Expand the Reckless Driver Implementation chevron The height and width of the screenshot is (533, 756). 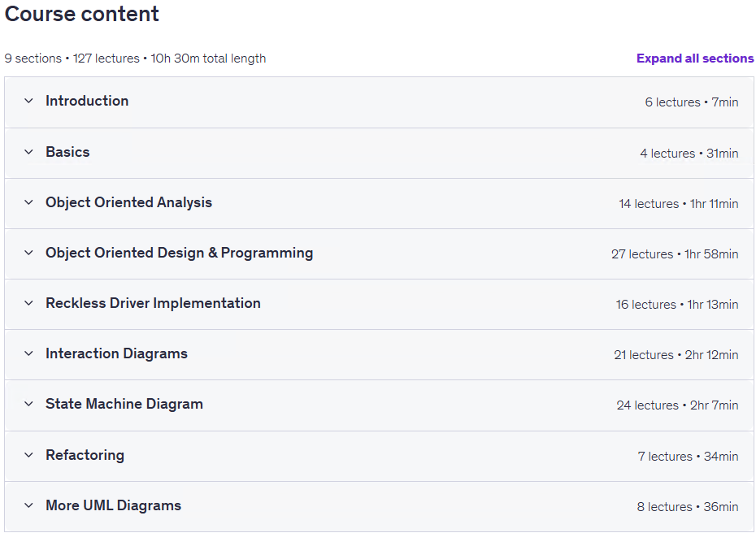coord(29,303)
